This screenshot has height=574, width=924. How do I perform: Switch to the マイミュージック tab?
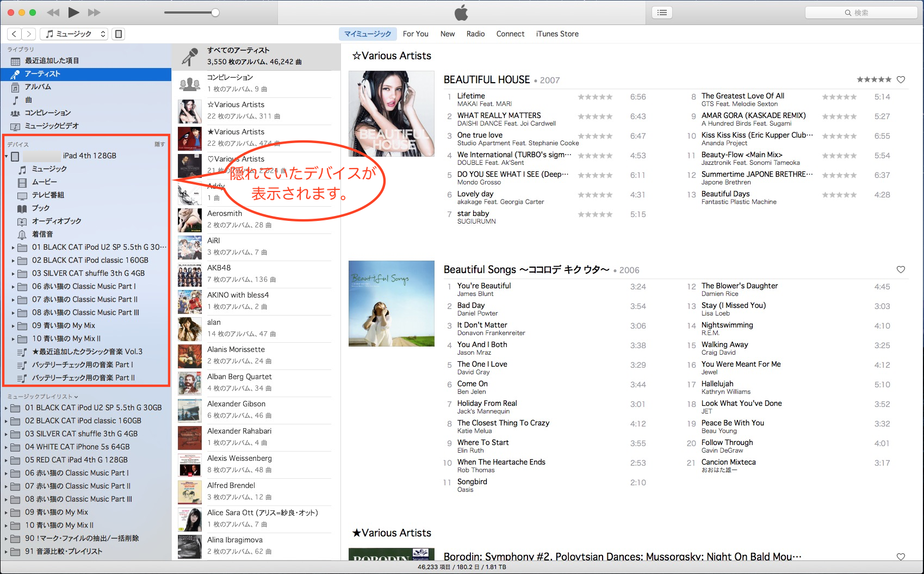coord(368,34)
